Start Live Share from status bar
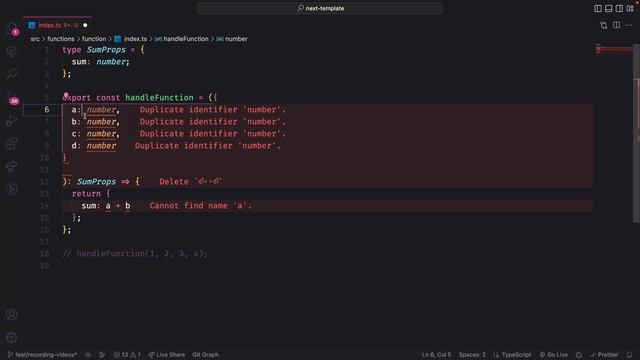Viewport: 640px width, 360px height. click(x=167, y=355)
